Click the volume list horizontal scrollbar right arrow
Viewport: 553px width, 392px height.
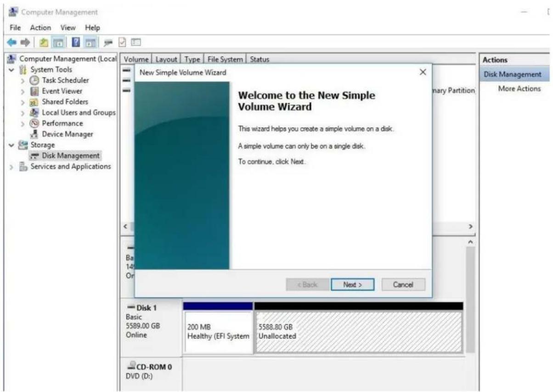point(469,227)
